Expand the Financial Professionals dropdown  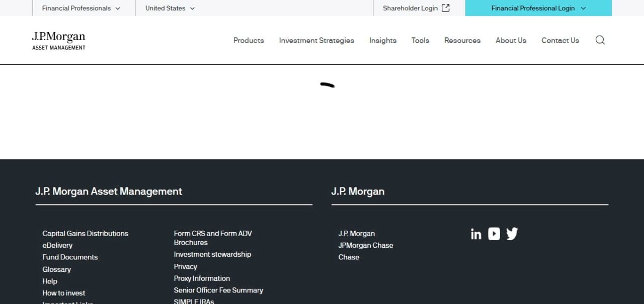pos(81,8)
